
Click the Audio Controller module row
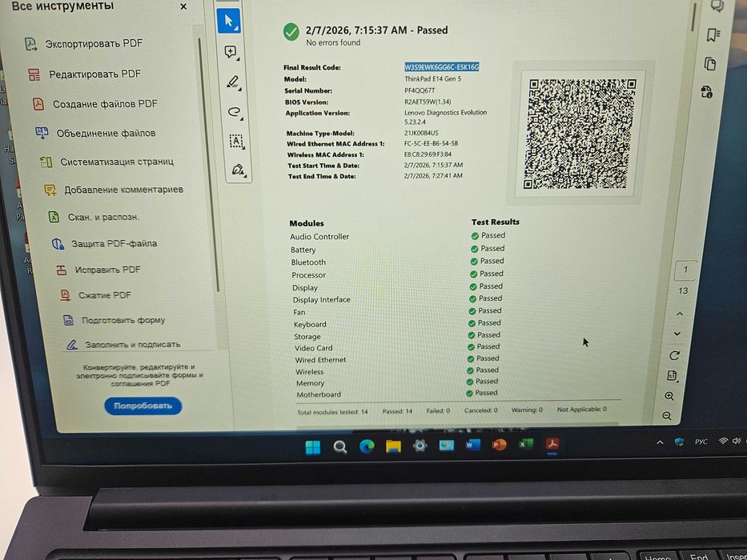point(319,237)
